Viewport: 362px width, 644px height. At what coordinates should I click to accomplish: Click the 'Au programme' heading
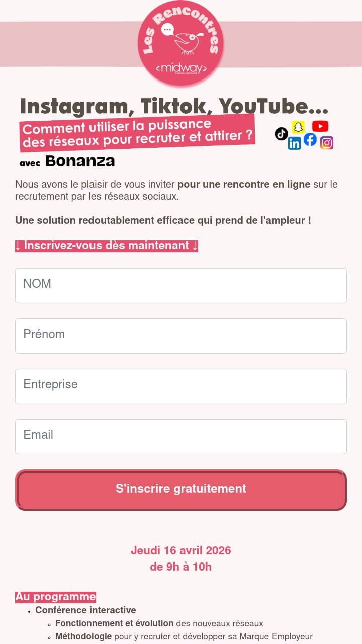coord(55,597)
